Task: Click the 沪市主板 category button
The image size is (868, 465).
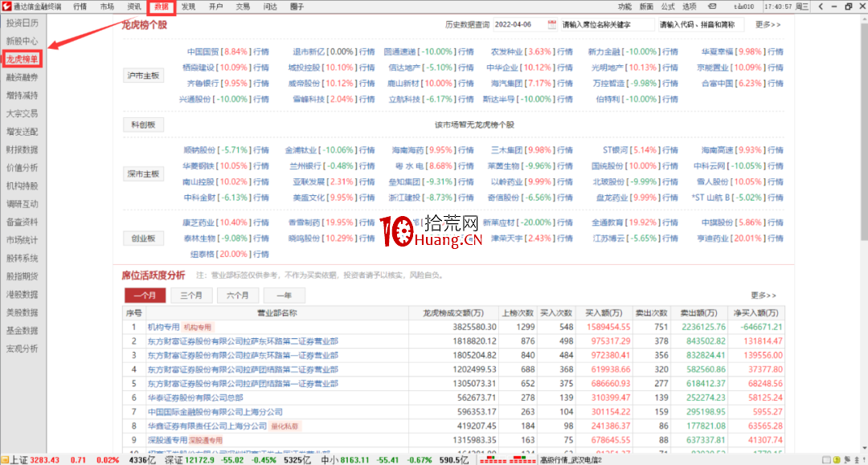Action: 143,75
